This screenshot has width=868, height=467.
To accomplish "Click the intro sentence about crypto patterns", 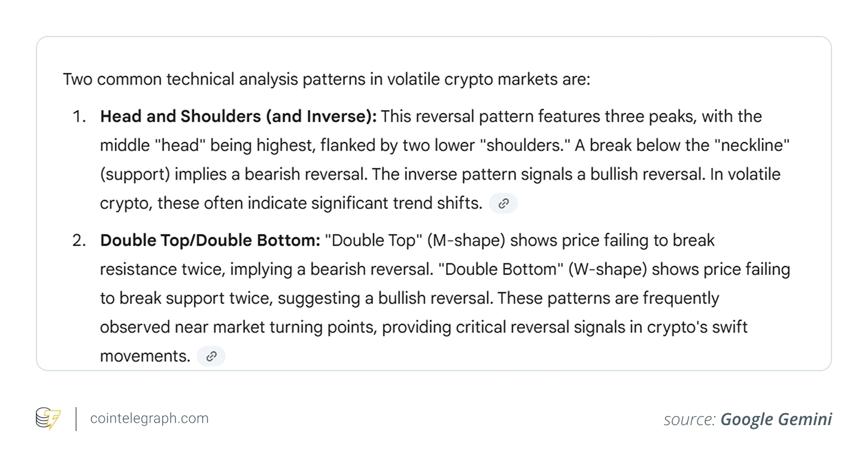I will click(x=326, y=79).
